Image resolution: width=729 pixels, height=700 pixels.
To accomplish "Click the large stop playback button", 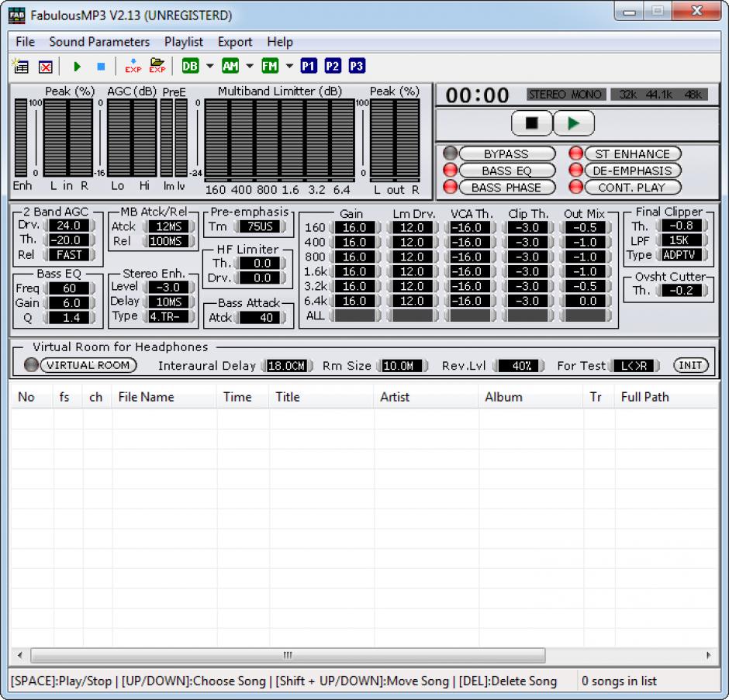I will coord(532,123).
